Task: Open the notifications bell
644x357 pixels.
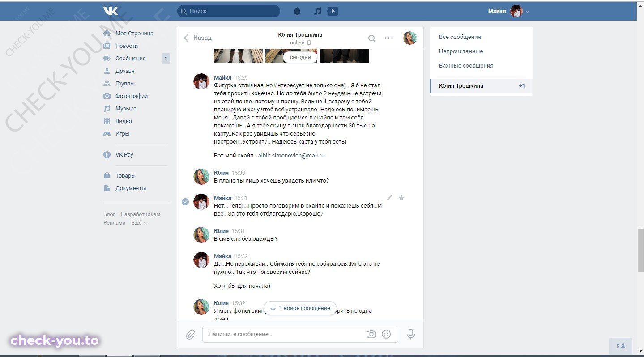Action: click(x=297, y=11)
